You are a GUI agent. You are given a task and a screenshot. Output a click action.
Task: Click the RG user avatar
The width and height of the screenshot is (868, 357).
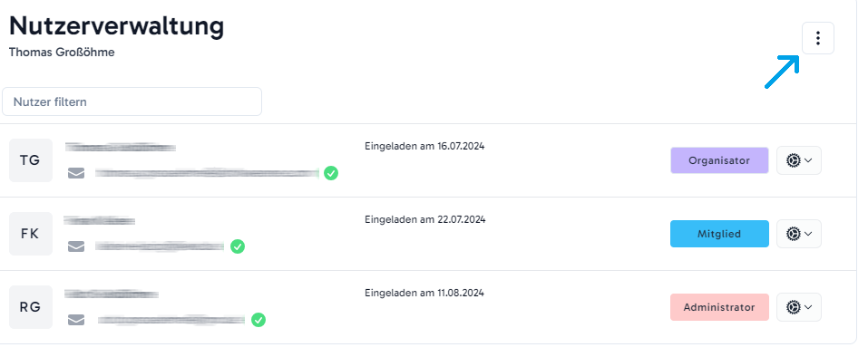[x=31, y=307]
